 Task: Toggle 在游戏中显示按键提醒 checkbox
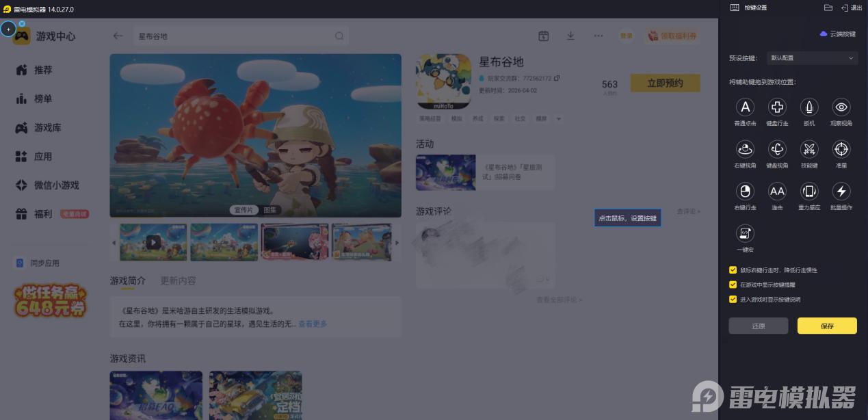point(733,285)
